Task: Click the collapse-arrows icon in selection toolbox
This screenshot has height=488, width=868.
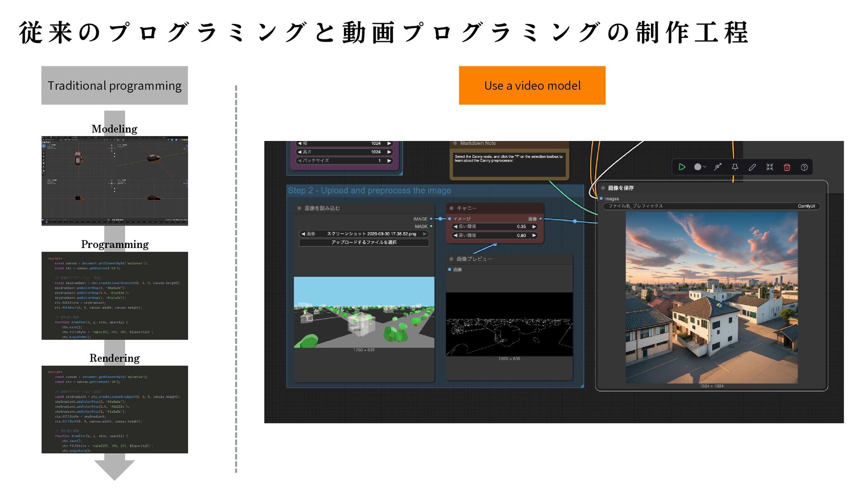Action: pos(769,167)
